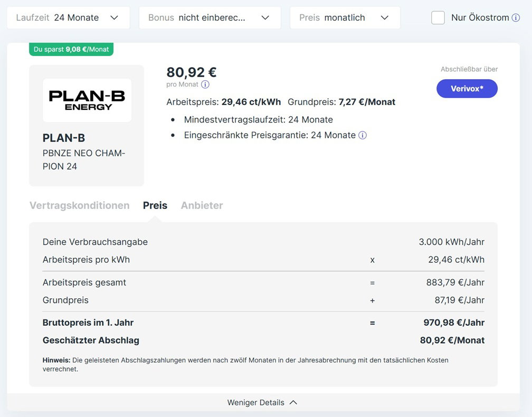Click the Laufzeit dropdown chevron arrow

(115, 17)
